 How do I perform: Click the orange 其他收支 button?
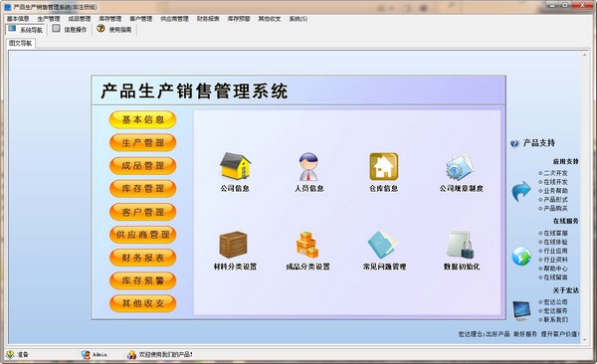click(x=142, y=303)
